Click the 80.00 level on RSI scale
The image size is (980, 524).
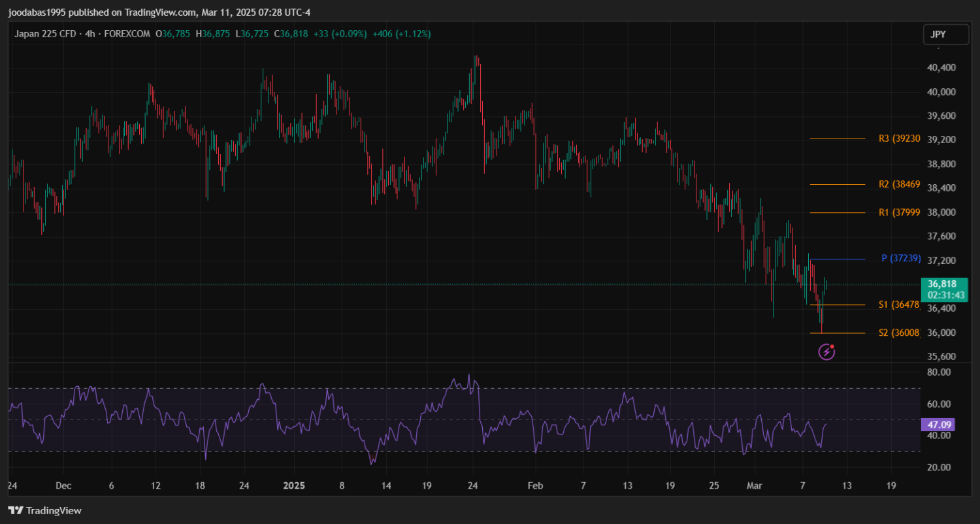939,372
